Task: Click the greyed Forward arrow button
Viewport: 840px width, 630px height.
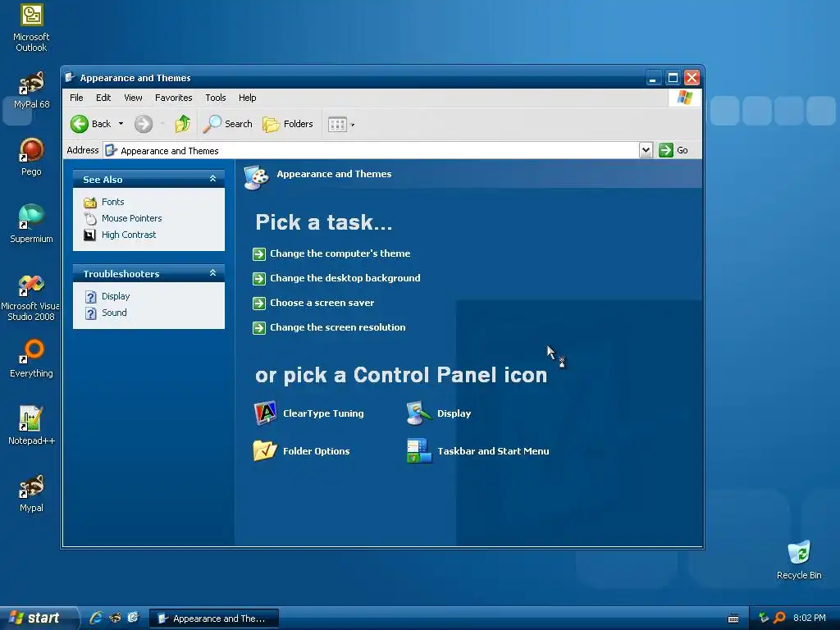Action: pyautogui.click(x=143, y=124)
